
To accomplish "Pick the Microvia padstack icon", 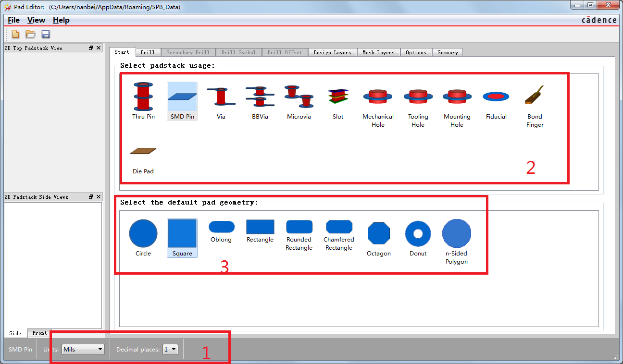I will point(299,100).
